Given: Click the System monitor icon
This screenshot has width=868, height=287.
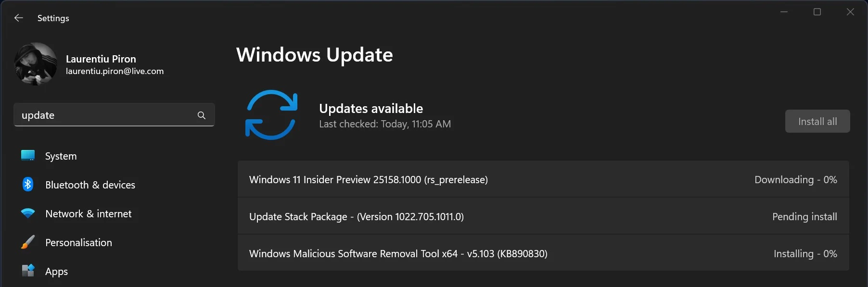Looking at the screenshot, I should tap(28, 156).
